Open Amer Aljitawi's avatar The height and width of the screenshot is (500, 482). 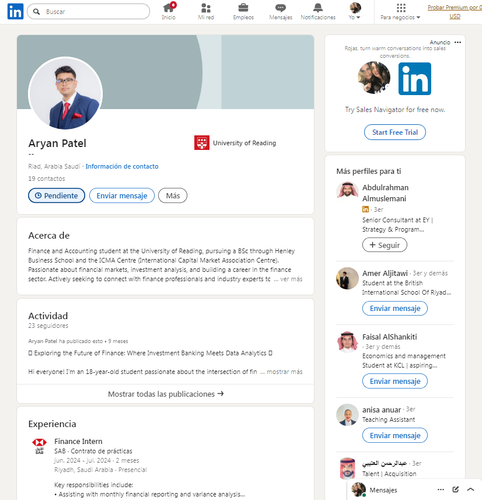[x=347, y=278]
